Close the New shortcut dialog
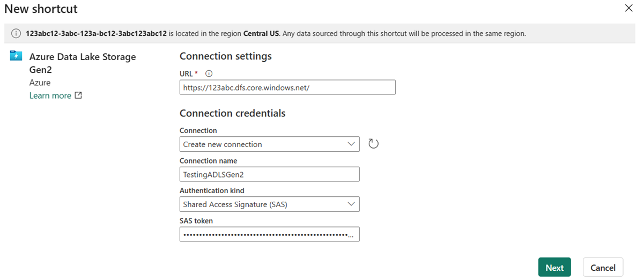This screenshot has width=644, height=280. (628, 8)
